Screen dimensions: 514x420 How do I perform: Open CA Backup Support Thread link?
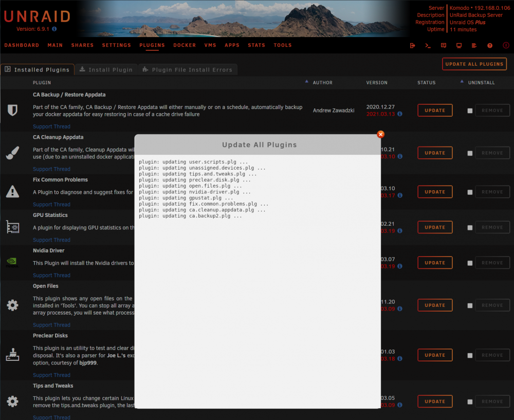51,126
